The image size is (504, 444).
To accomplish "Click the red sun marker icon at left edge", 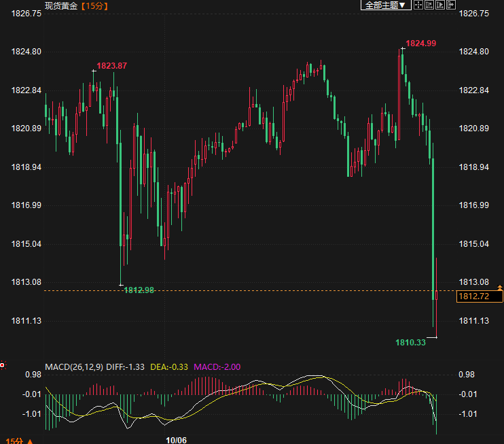I will pyautogui.click(x=3, y=365).
